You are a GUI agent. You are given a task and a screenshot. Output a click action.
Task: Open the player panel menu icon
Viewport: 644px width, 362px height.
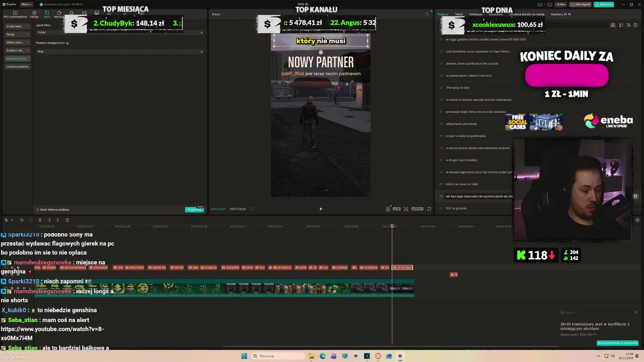(427, 14)
